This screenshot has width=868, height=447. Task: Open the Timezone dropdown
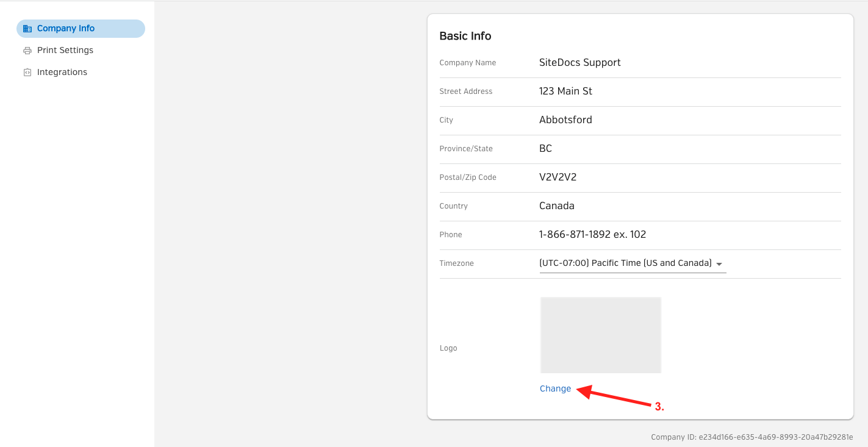coord(633,263)
